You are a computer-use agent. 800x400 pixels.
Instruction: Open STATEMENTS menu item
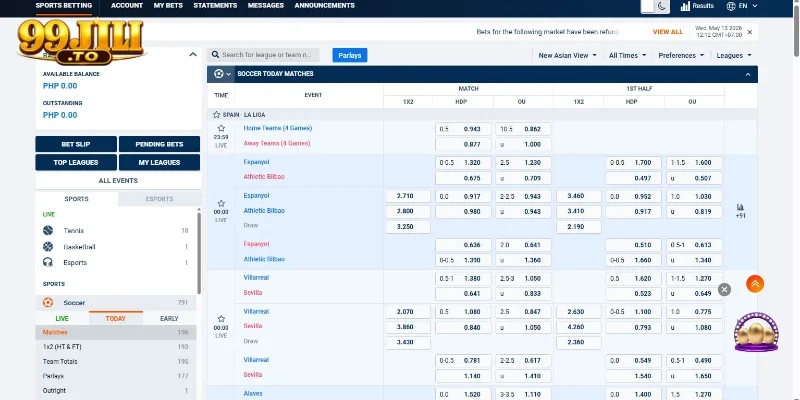tap(215, 6)
